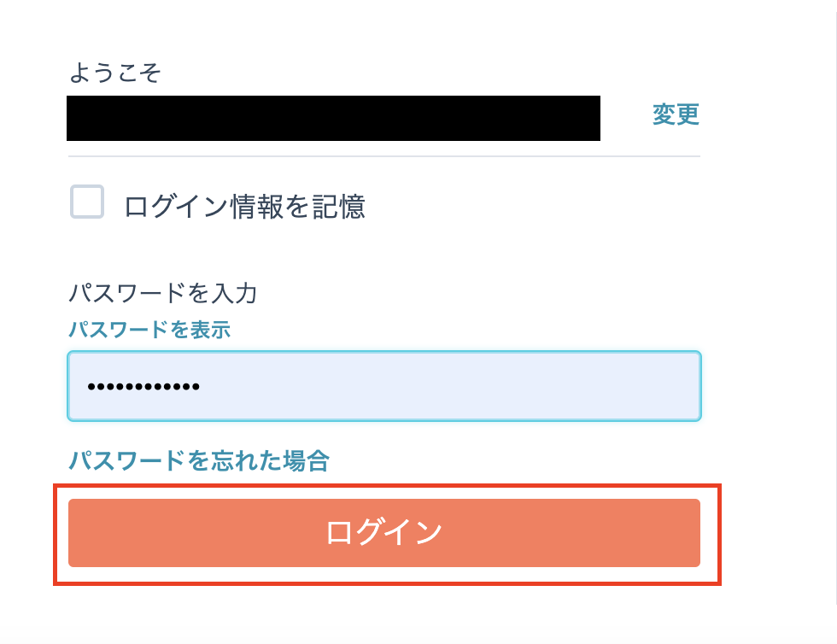Submit credentials using the ログイン button

click(383, 533)
